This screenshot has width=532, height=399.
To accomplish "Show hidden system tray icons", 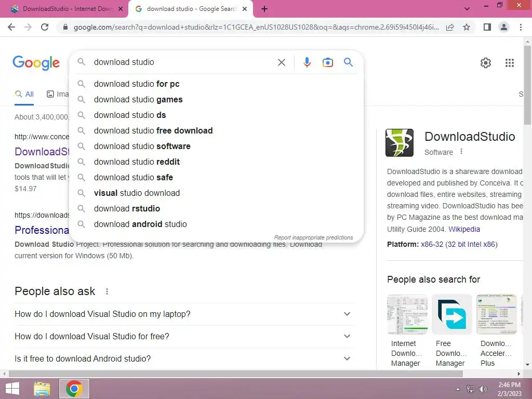I will pyautogui.click(x=458, y=389).
